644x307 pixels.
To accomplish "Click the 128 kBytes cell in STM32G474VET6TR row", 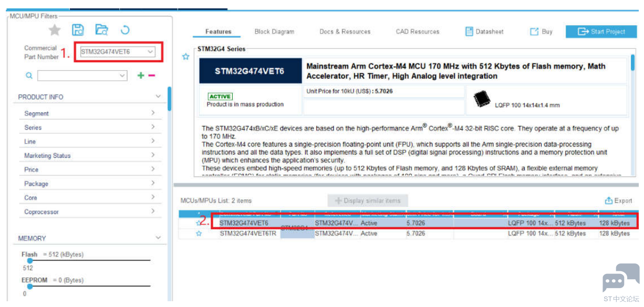I will (x=614, y=234).
